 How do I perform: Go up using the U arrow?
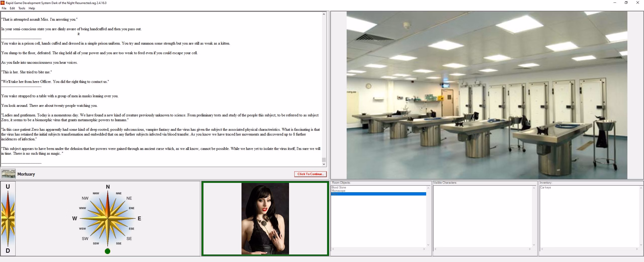coord(8,187)
